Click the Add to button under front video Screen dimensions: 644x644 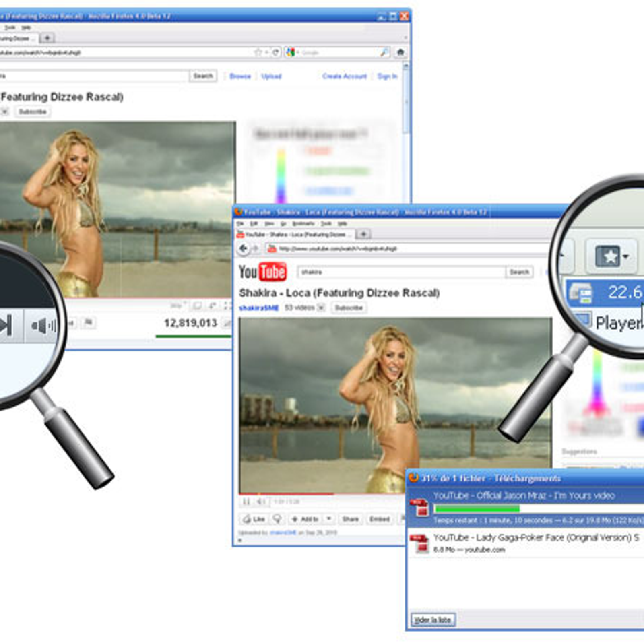pyautogui.click(x=305, y=519)
